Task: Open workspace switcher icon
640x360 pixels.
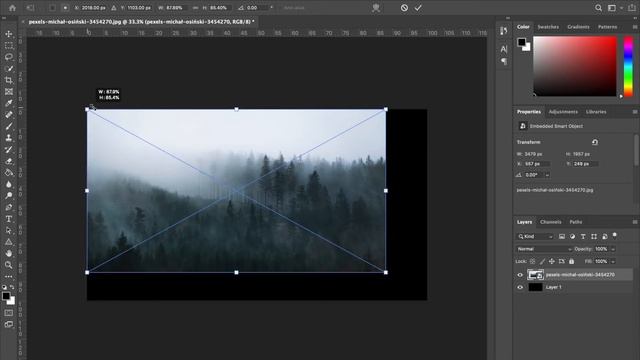Action: click(612, 8)
